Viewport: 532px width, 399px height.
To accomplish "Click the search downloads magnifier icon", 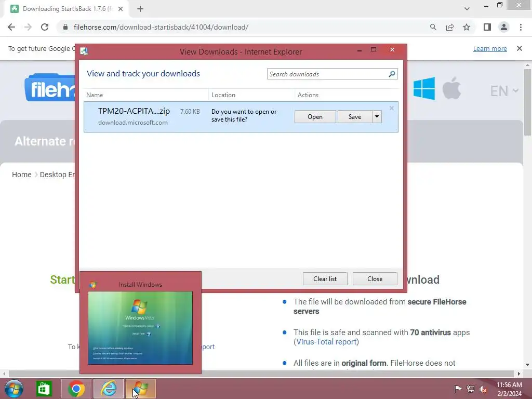I will tap(392, 74).
